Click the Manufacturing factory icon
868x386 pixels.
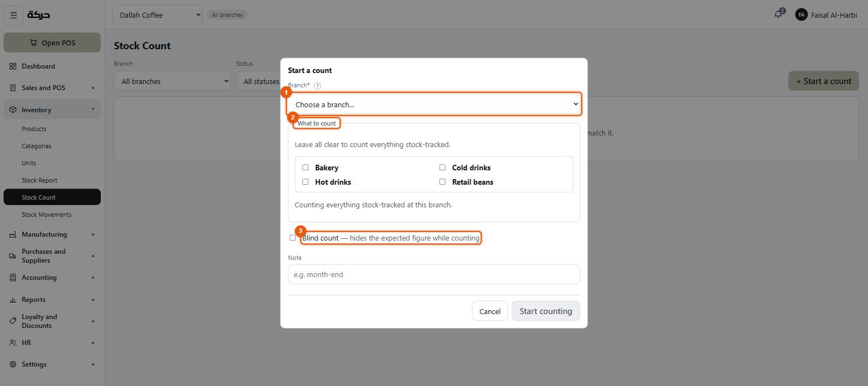point(13,234)
